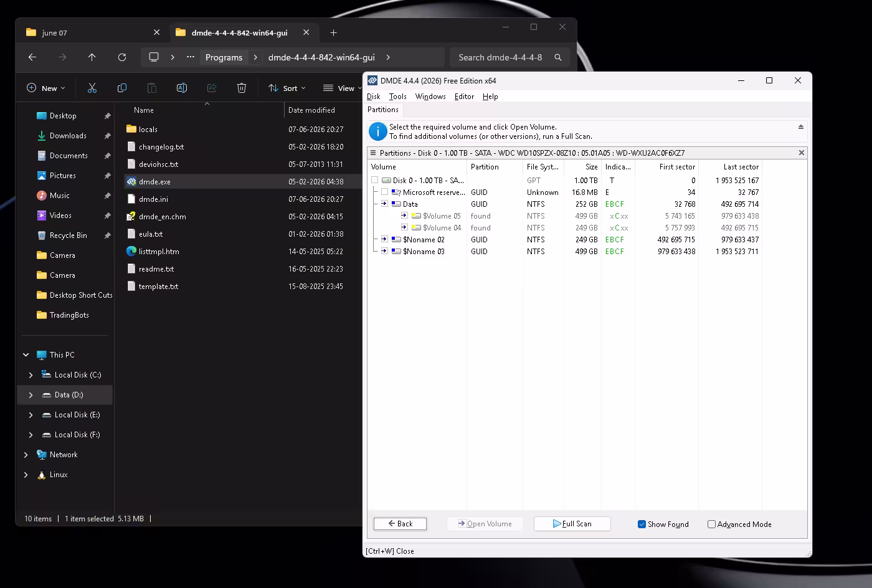Image resolution: width=872 pixels, height=588 pixels.
Task: Toggle the arrow box beside $Volume 05
Action: 404,216
